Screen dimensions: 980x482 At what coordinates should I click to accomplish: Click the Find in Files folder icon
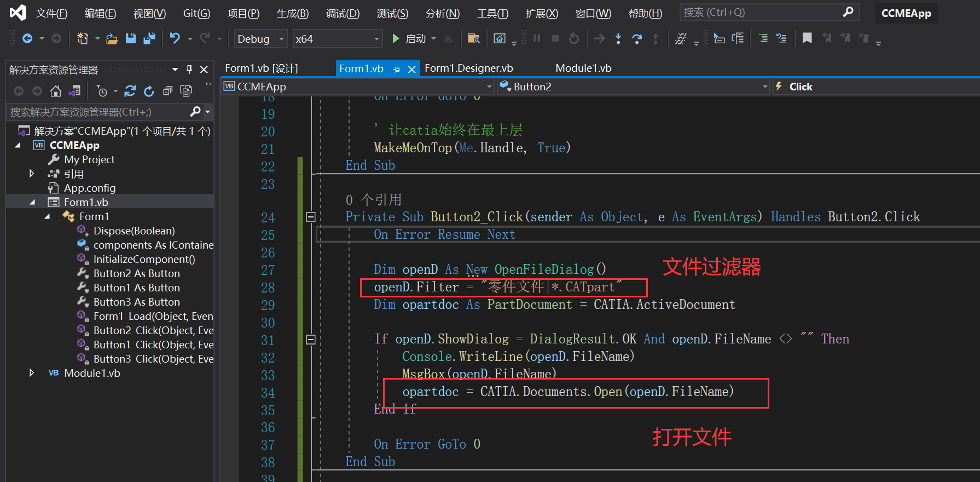pos(474,38)
